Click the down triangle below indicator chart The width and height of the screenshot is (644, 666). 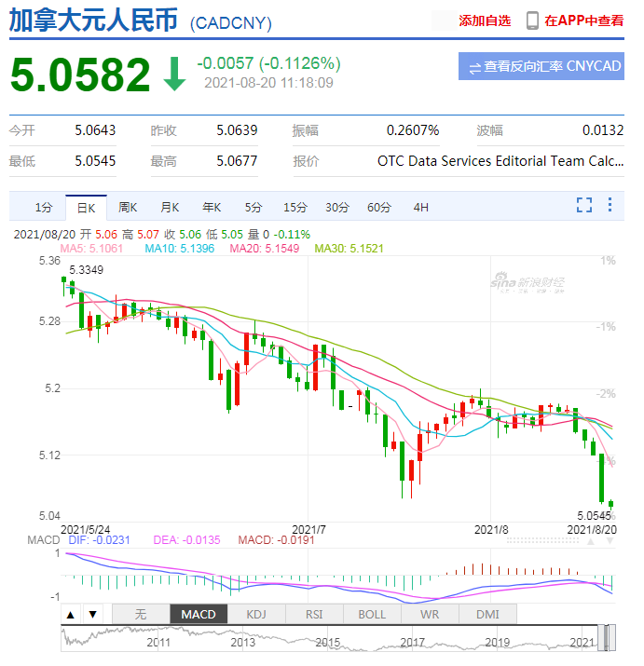(x=92, y=614)
